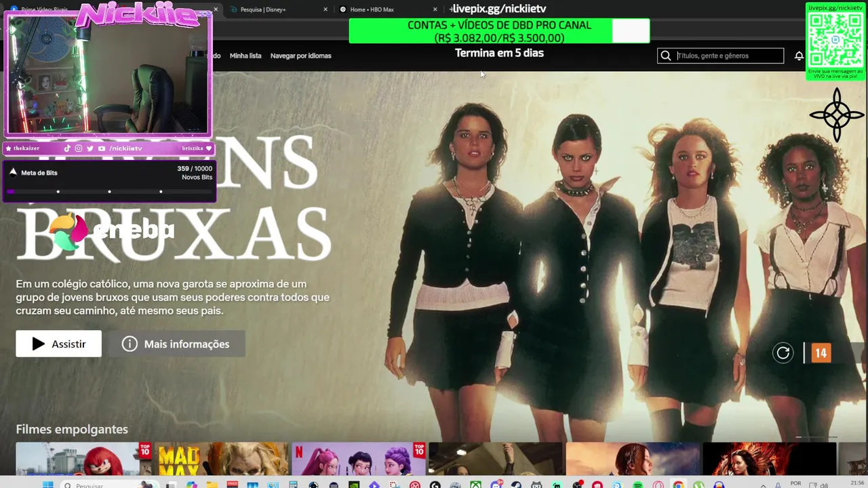Open Minha lista in the Netflix menu

(x=245, y=56)
